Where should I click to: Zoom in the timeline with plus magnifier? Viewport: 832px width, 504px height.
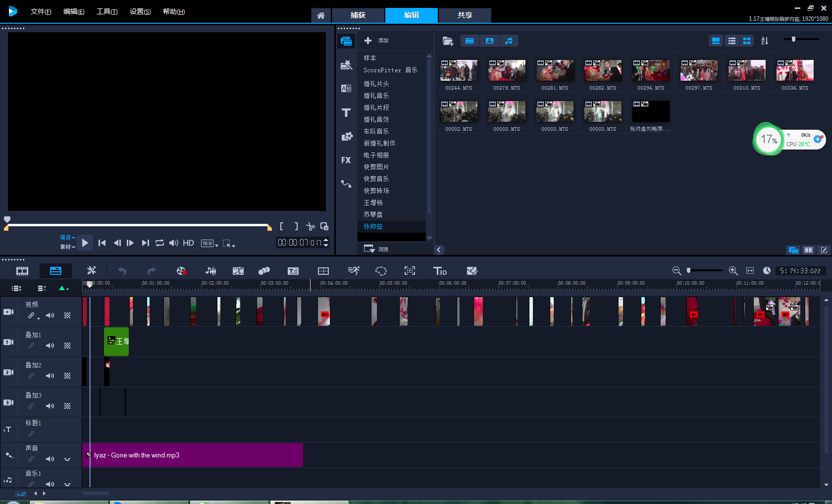733,271
